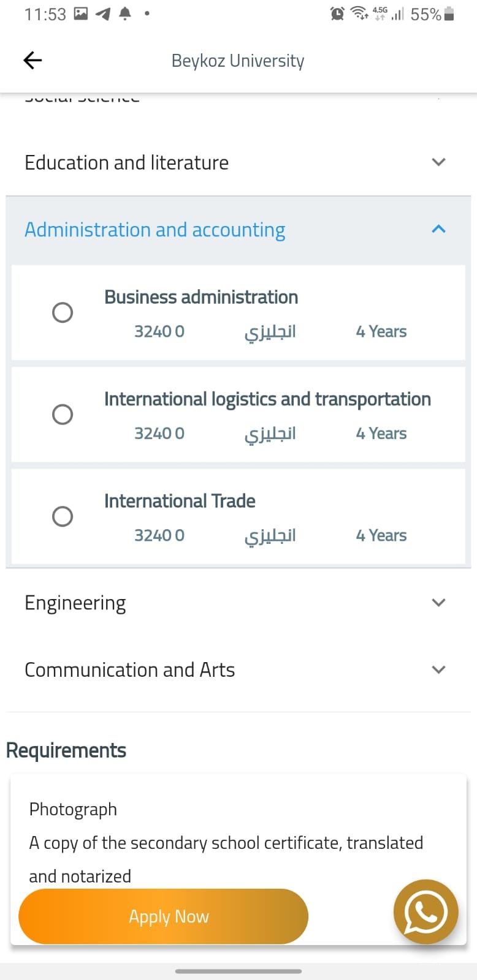Viewport: 477px width, 980px height.
Task: Tap the Administration and accounting heading
Action: pyautogui.click(x=155, y=230)
